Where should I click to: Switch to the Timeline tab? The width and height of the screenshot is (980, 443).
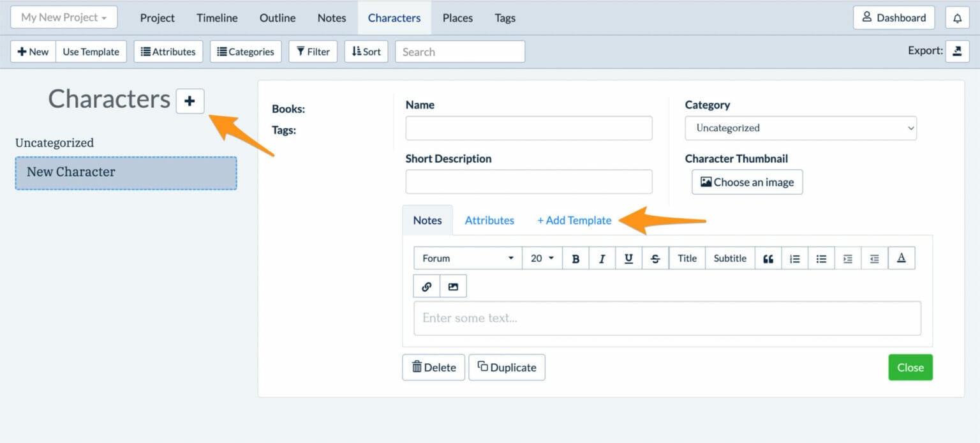[x=217, y=18]
